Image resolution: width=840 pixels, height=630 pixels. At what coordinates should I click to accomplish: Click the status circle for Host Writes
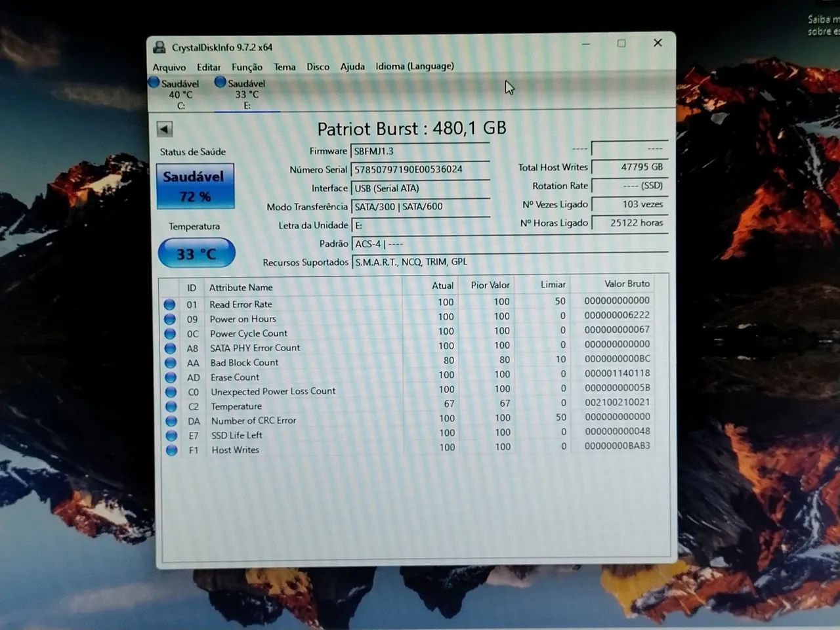(x=171, y=450)
